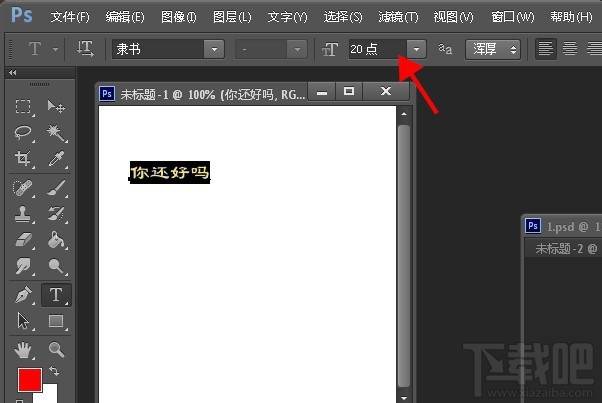
Task: Left align the text
Action: [546, 49]
